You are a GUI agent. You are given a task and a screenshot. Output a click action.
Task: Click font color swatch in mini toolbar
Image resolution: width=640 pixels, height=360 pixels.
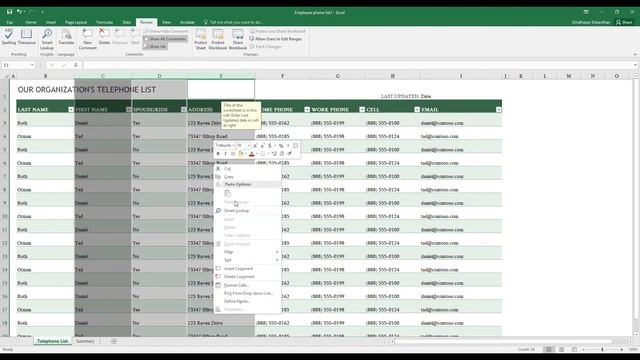[x=251, y=154]
